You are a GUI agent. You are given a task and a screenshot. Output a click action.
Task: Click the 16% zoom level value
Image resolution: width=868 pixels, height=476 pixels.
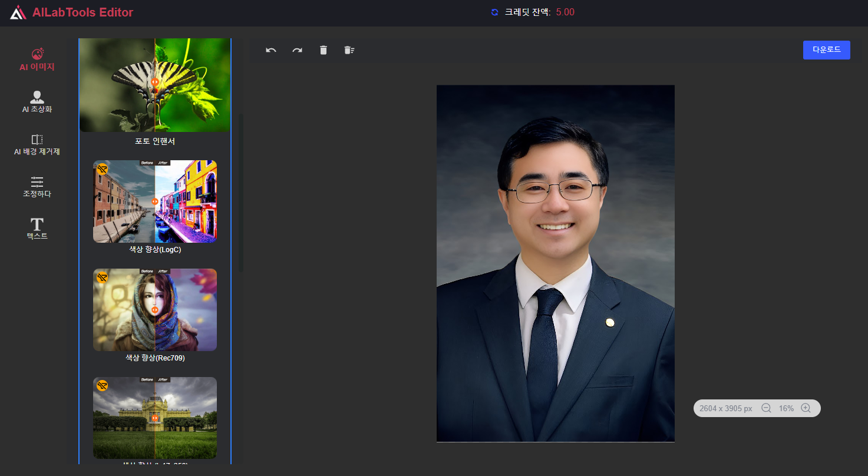[x=786, y=408]
